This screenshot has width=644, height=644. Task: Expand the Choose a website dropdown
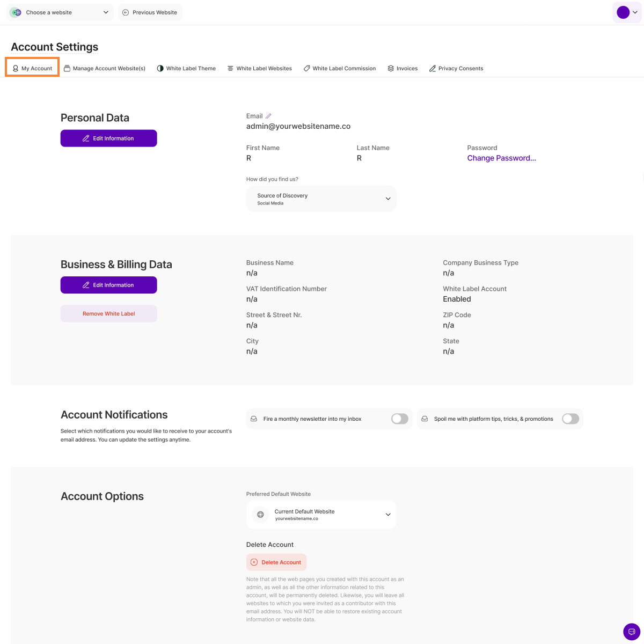pyautogui.click(x=60, y=12)
